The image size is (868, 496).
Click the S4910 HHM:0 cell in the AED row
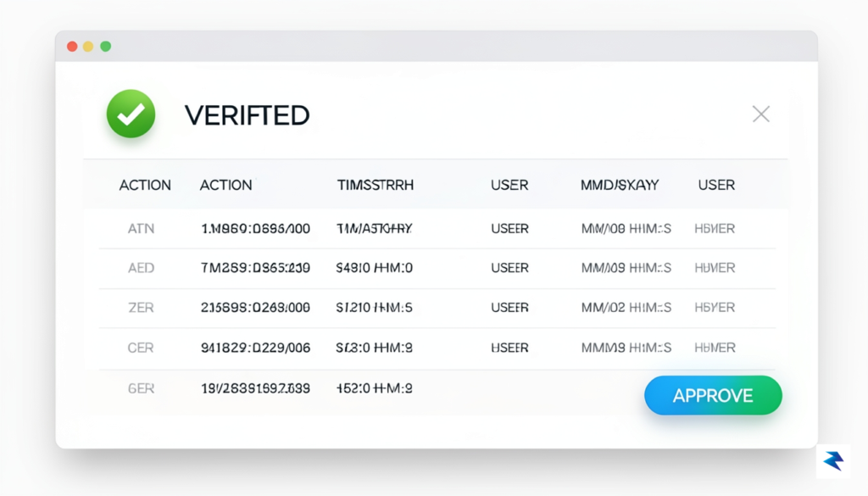pos(374,268)
